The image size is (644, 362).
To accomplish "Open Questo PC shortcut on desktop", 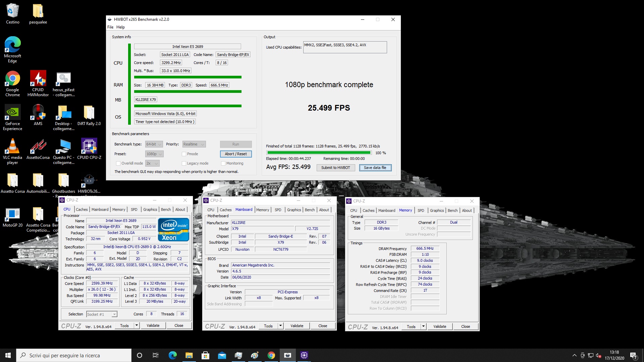I will [63, 152].
